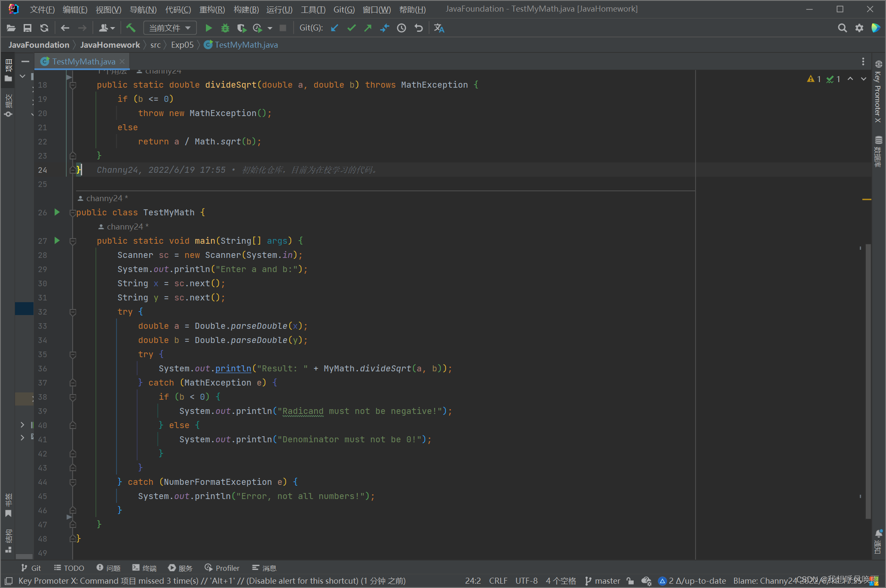Run with coverage shield icon

click(242, 28)
